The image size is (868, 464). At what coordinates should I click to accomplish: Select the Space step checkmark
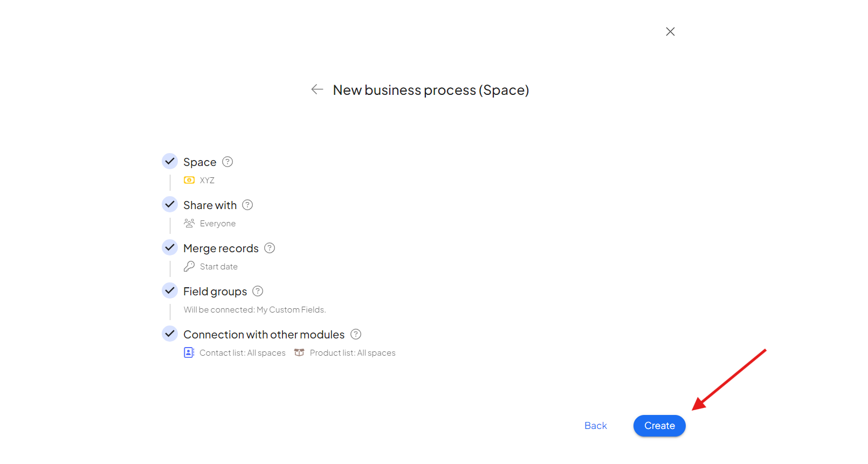coord(170,161)
